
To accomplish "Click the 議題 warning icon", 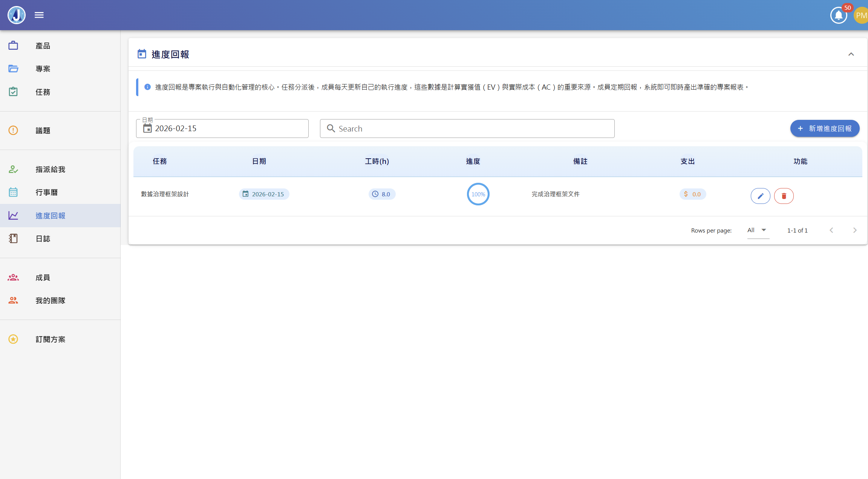I will pyautogui.click(x=13, y=130).
